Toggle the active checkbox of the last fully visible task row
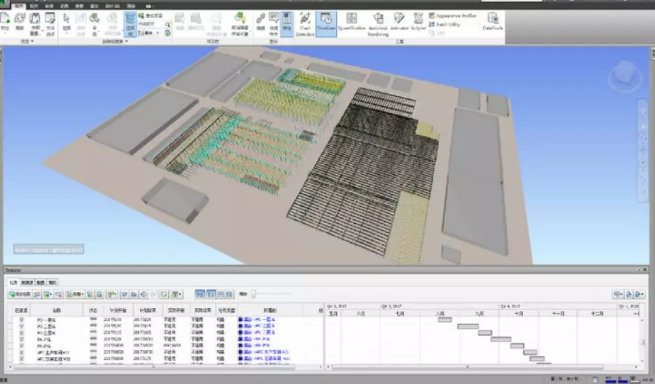This screenshot has width=655, height=385. tap(21, 359)
